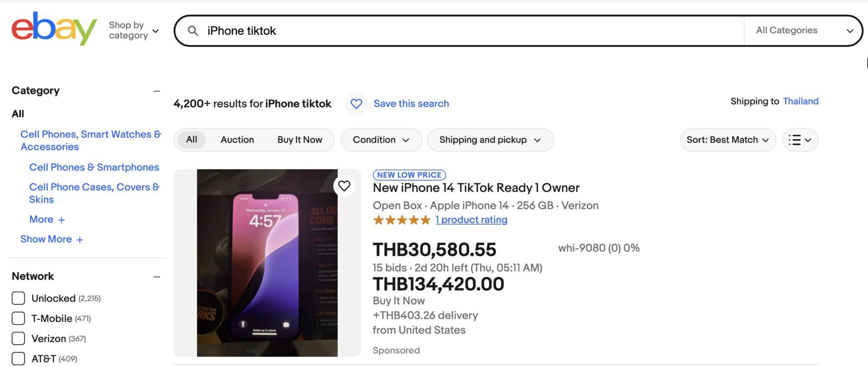
Task: Open the iPhone 14 listing thumbnail
Action: pyautogui.click(x=267, y=263)
